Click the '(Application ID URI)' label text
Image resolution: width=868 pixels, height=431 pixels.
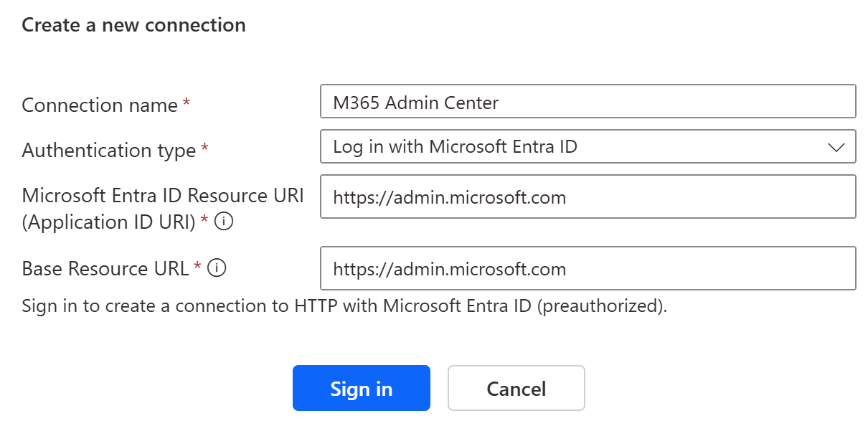(x=108, y=223)
